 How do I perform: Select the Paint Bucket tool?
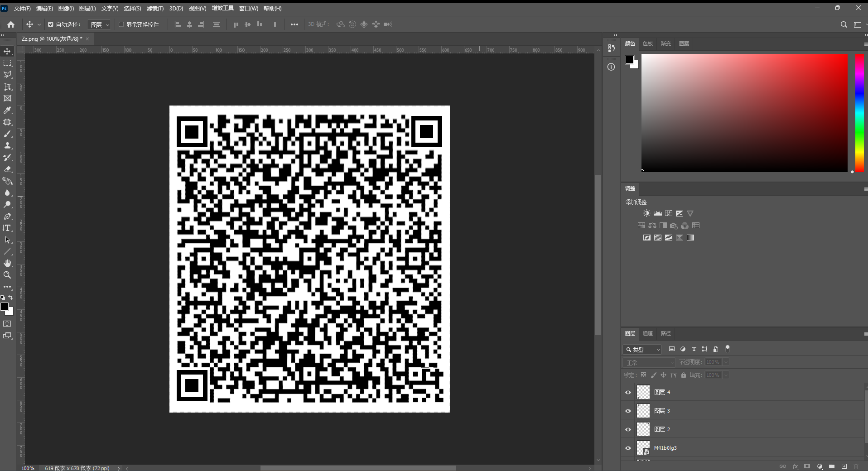click(7, 181)
